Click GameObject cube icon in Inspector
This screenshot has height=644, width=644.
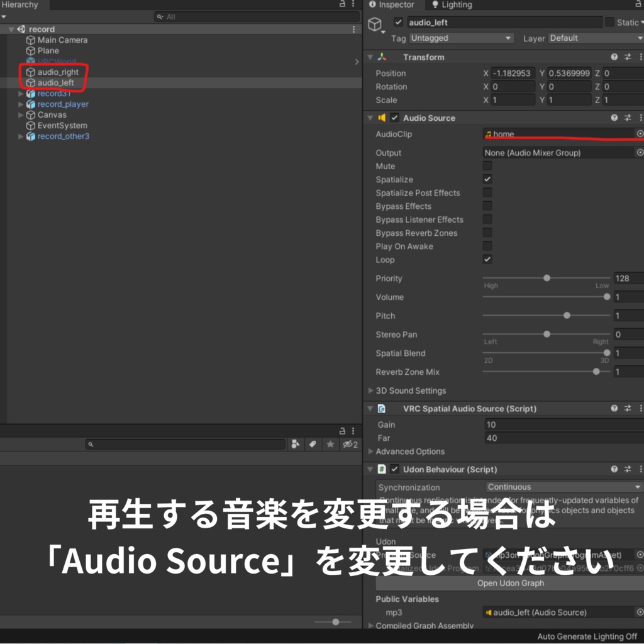pyautogui.click(x=375, y=25)
